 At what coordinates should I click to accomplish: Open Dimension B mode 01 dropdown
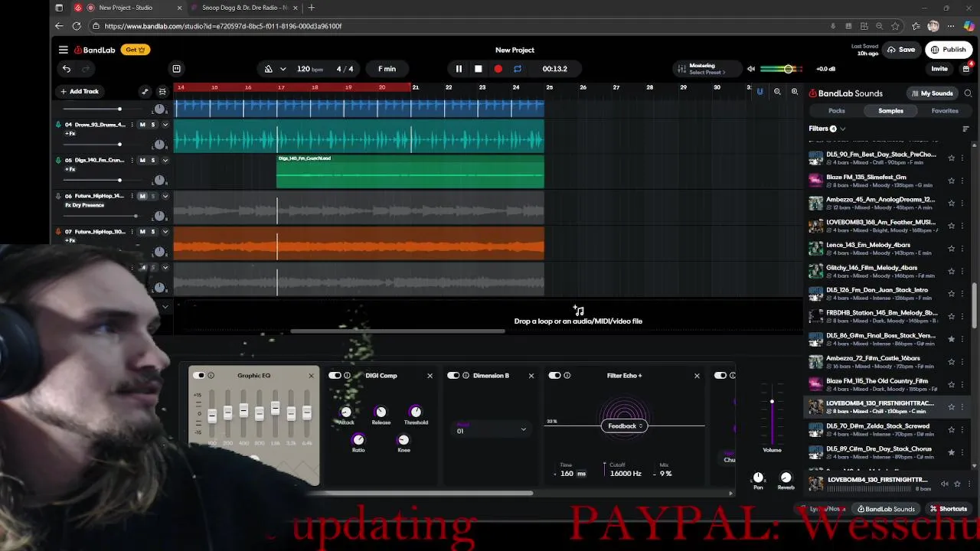(492, 430)
